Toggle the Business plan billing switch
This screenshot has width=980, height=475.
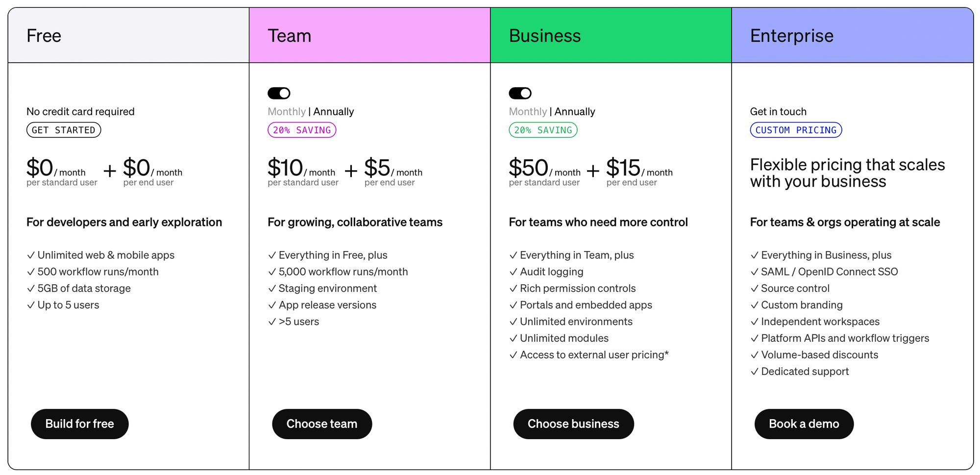coord(520,93)
